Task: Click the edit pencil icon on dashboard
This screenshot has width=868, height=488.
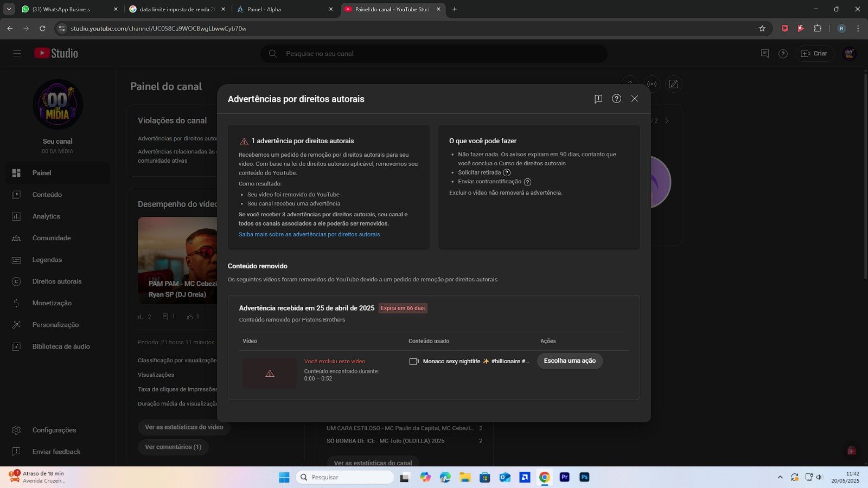Action: pyautogui.click(x=673, y=84)
